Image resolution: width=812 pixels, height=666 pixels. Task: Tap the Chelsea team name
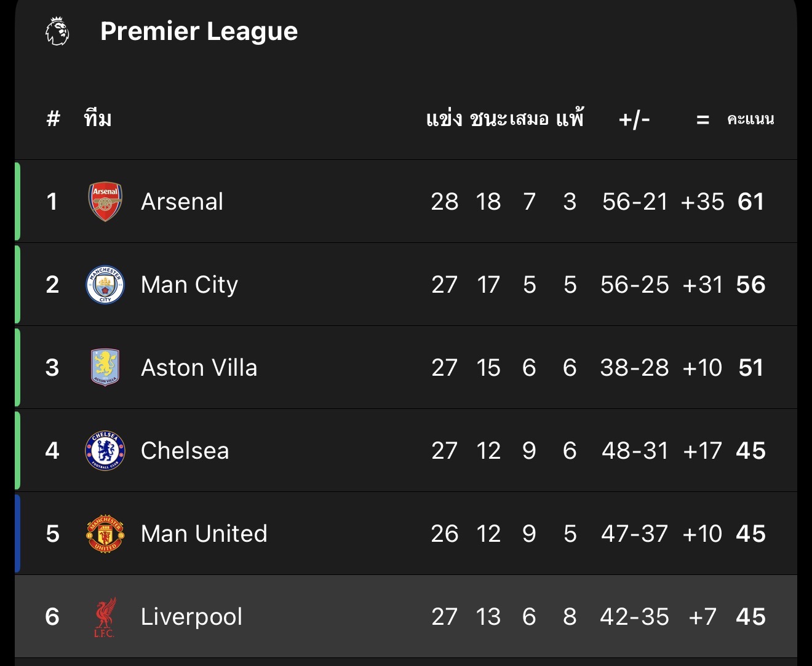(x=185, y=451)
